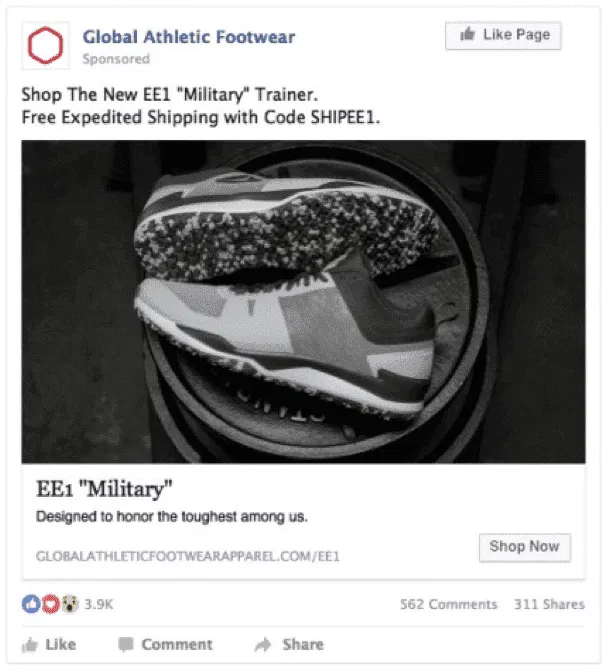Open Global Athletic Footwear page name
This screenshot has width=608, height=670.
click(x=189, y=37)
